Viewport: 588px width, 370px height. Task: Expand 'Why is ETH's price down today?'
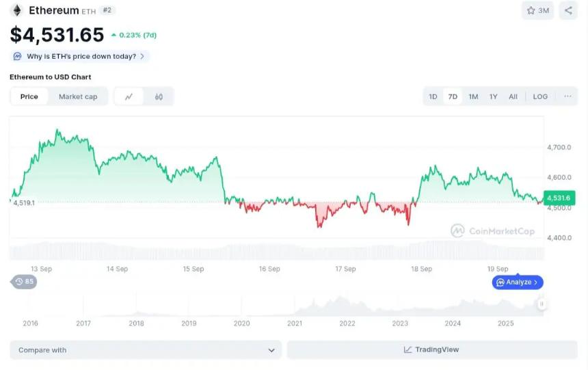pos(80,56)
